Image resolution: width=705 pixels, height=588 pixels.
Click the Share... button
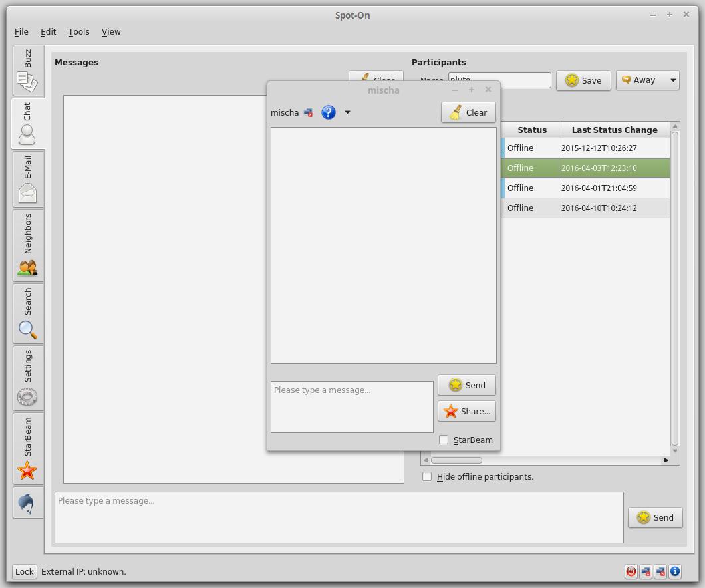[467, 411]
